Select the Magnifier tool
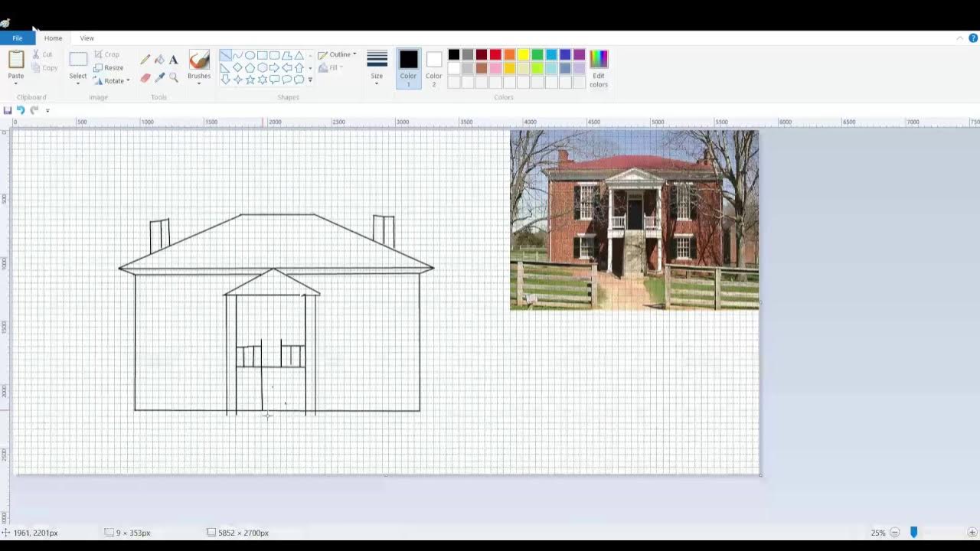 point(174,77)
